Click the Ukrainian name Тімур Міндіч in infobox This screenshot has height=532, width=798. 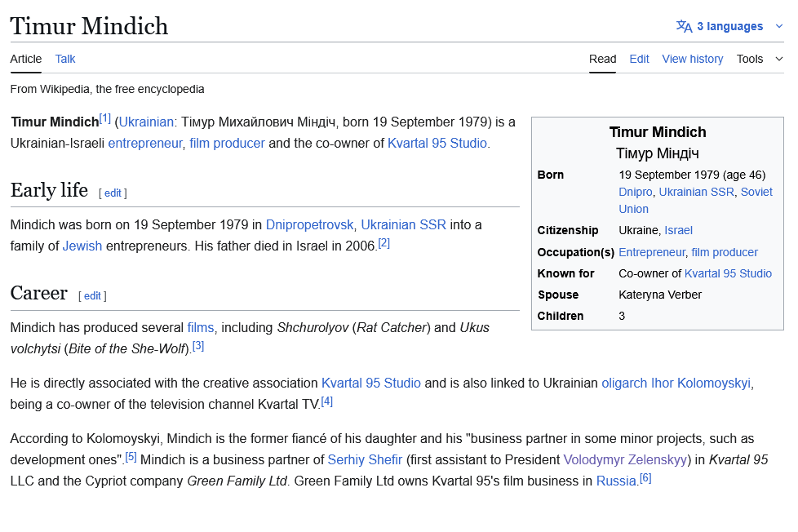[x=658, y=153]
